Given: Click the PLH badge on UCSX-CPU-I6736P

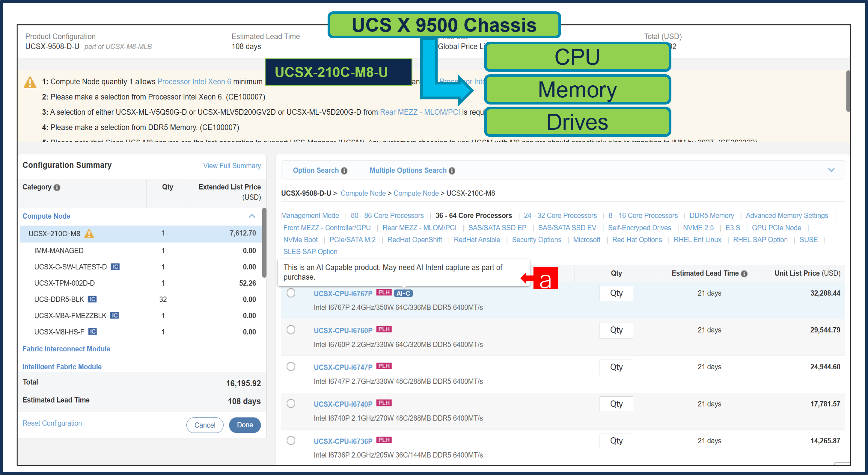Looking at the screenshot, I should click(x=384, y=440).
